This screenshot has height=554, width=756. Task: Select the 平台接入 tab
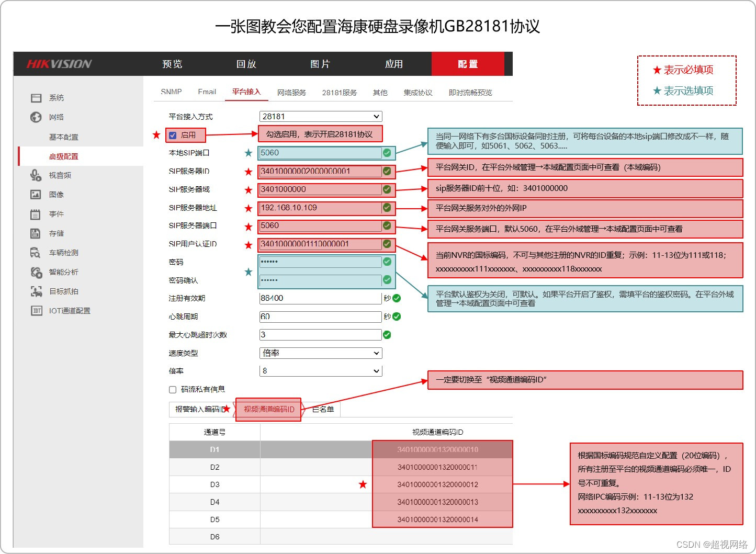[246, 92]
